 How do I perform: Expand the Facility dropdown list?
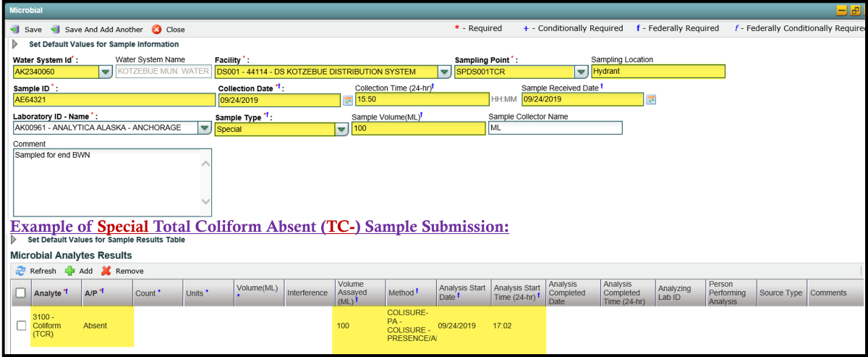pyautogui.click(x=444, y=72)
